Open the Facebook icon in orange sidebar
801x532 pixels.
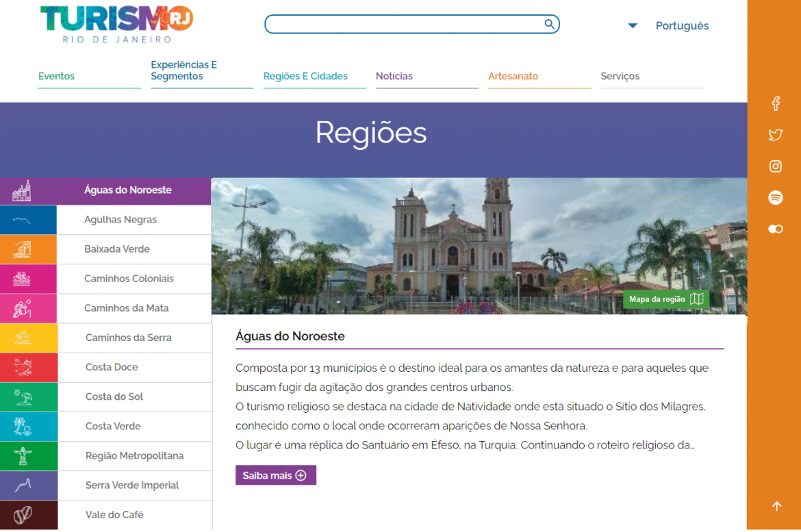click(776, 104)
